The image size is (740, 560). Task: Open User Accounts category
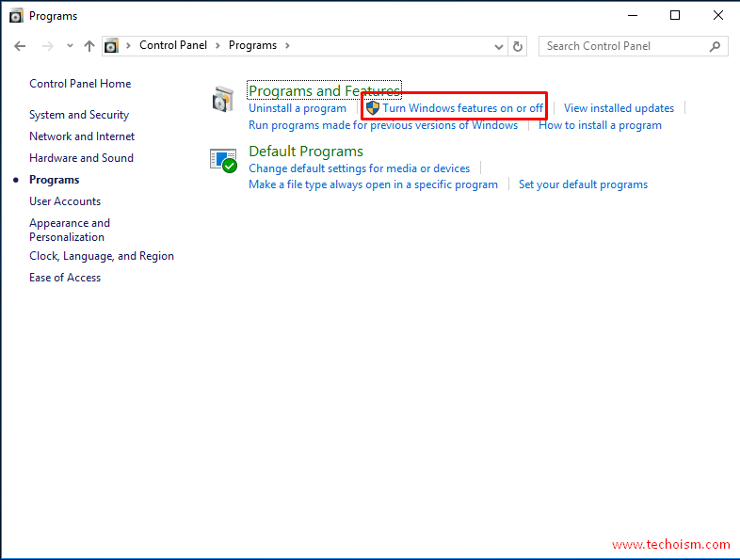point(65,201)
